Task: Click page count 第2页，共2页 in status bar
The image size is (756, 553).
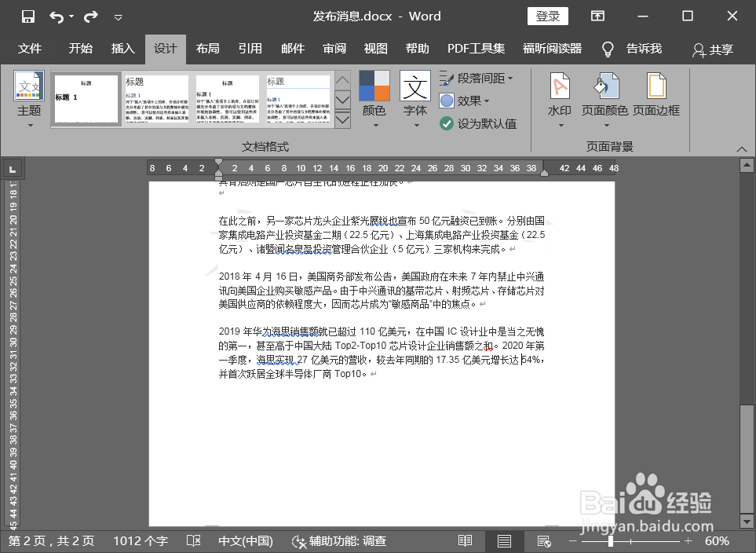Action: point(51,541)
